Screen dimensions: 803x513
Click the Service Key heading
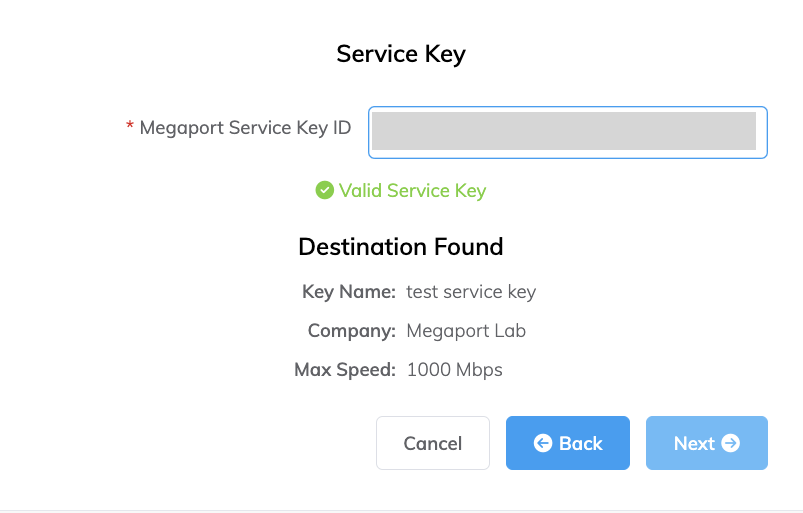click(x=401, y=54)
